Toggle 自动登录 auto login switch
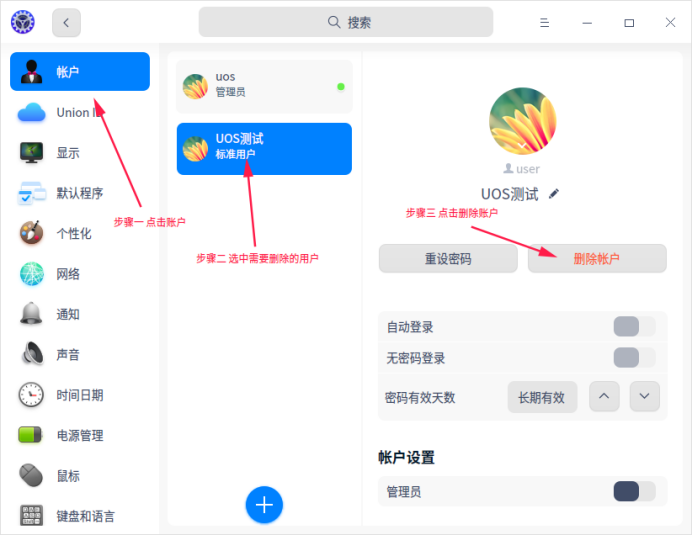The image size is (692, 535). [634, 327]
